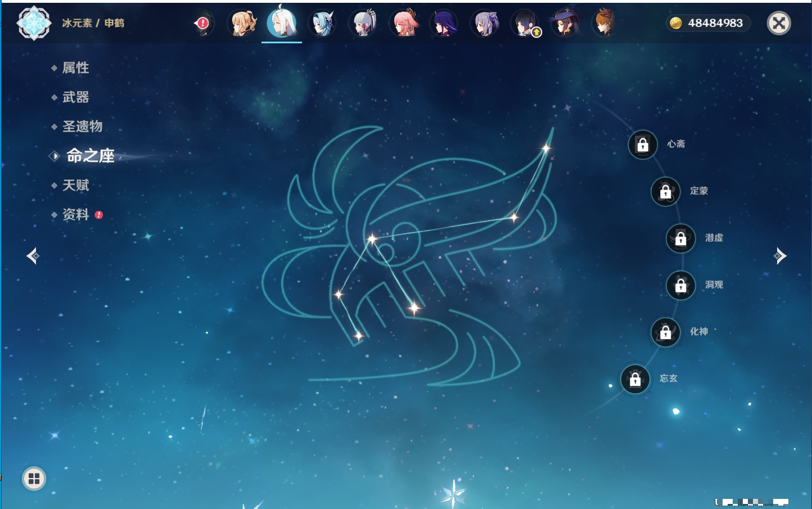This screenshot has width=812, height=509.
Task: Select the highlighted white-haired Shenhe avatar
Action: point(282,22)
